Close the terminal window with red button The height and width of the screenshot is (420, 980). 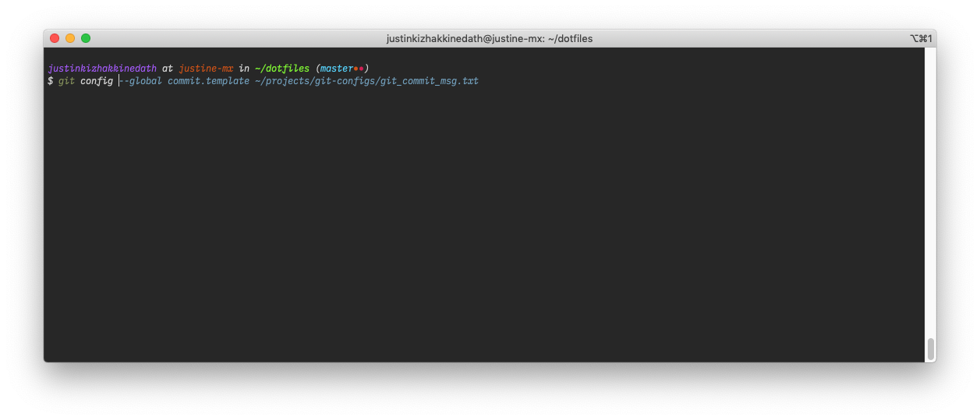(x=55, y=38)
